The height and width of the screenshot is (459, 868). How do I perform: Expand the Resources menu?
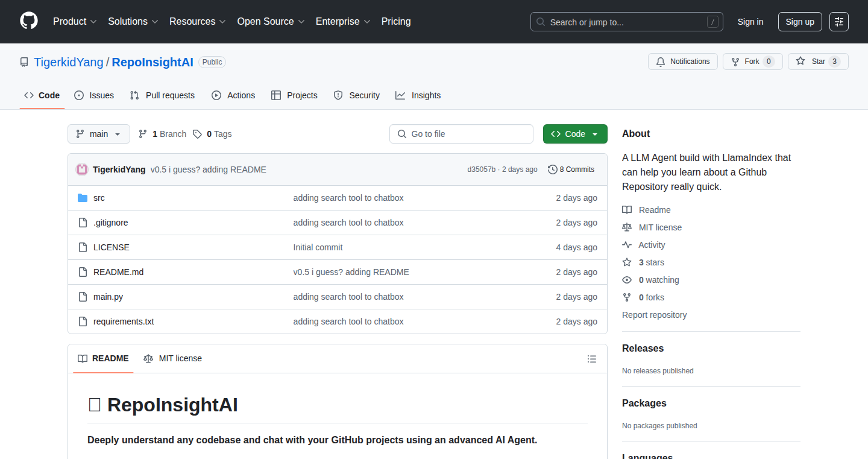click(198, 22)
